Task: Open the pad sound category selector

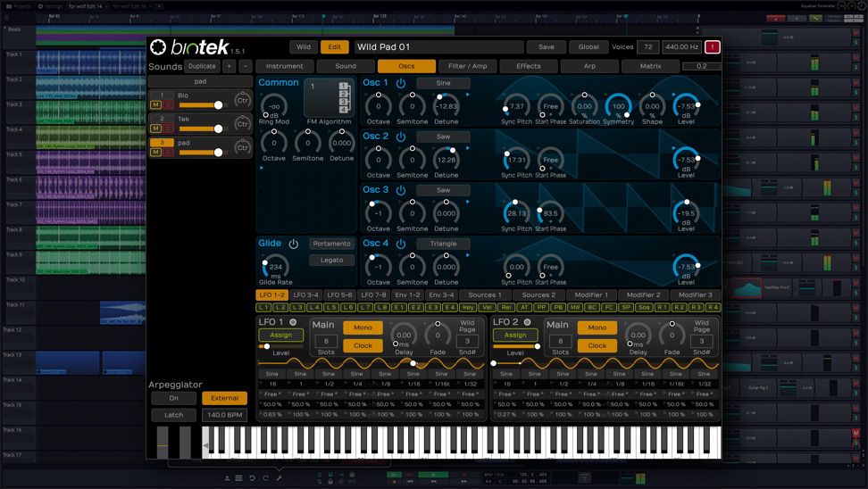Action: (x=200, y=81)
